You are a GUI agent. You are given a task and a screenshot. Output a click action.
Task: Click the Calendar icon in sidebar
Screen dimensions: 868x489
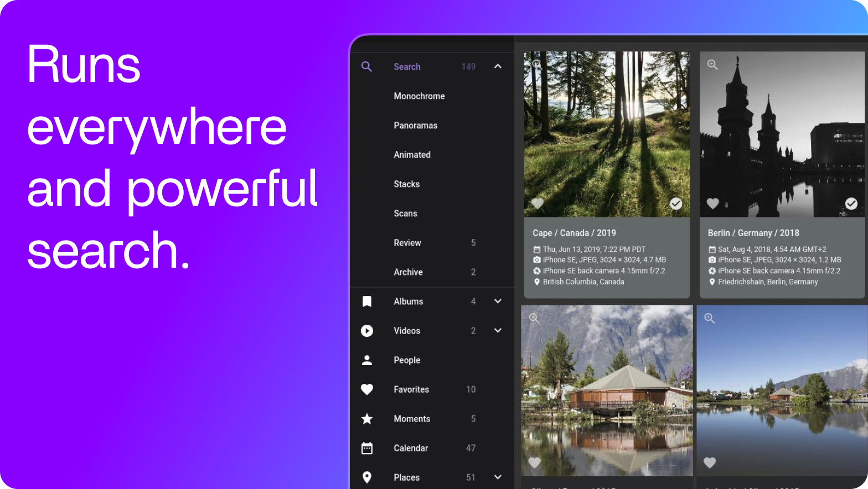(366, 448)
